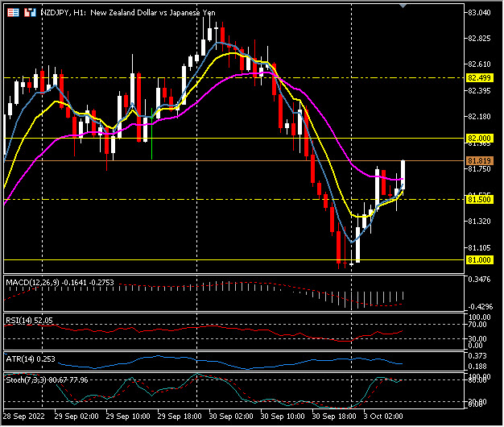Select the 28 Sep 2022 date label
The width and height of the screenshot is (504, 427).
24,418
